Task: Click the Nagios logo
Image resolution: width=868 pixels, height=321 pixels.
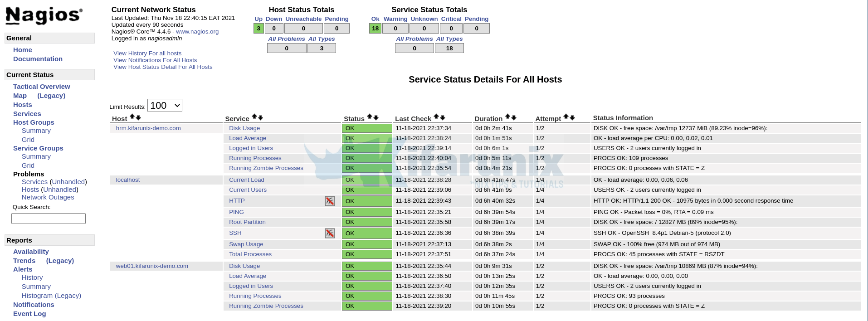Action: pos(44,15)
